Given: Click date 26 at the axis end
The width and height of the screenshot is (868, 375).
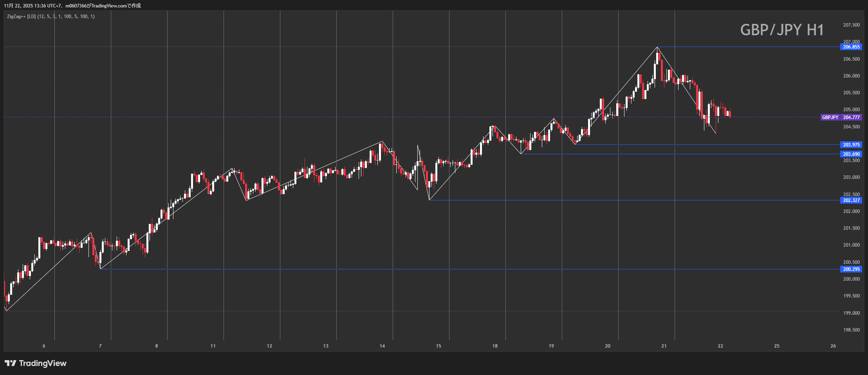Looking at the screenshot, I should [833, 346].
